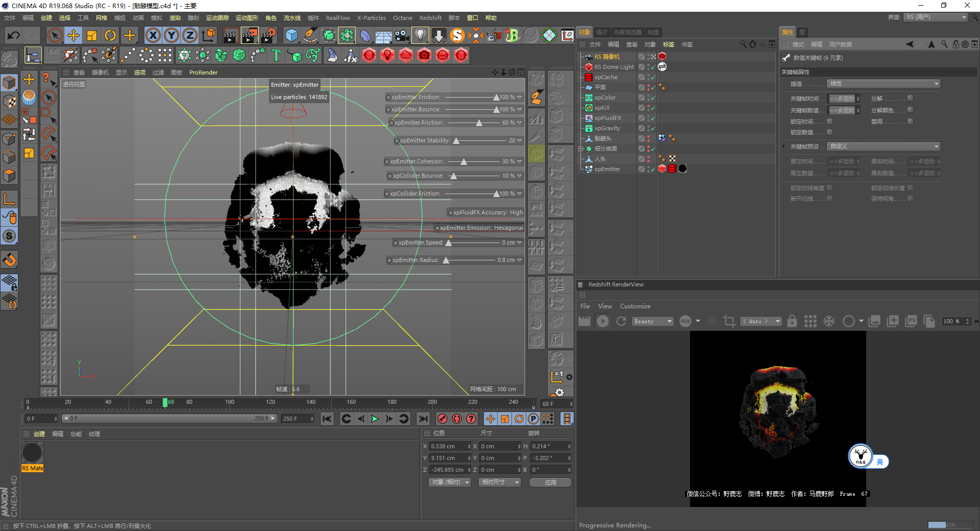980x531 pixels.
Task: Add a Light object from toolbar
Action: (420, 35)
